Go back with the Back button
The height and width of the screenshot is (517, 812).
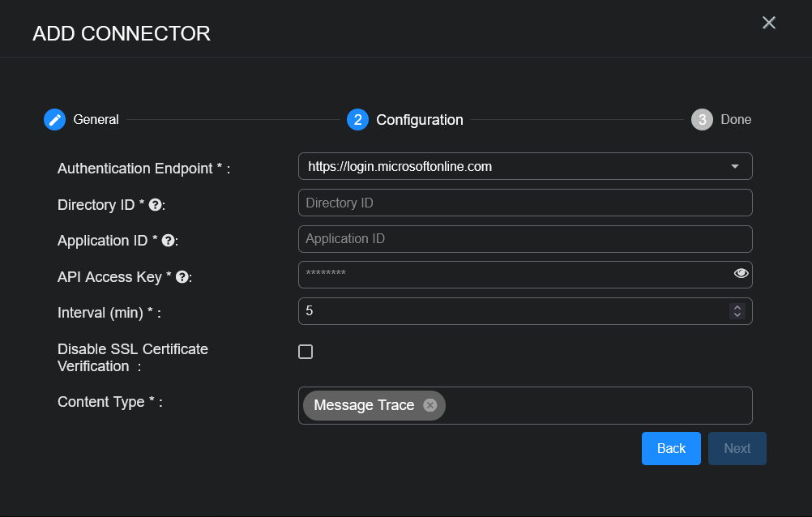click(671, 448)
